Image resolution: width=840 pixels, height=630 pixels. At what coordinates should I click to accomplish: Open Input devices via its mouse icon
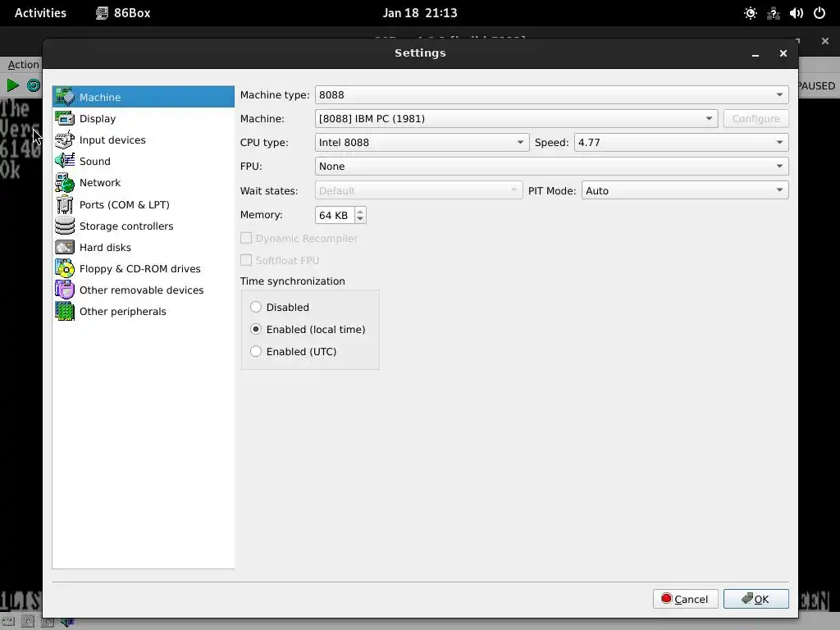[65, 139]
